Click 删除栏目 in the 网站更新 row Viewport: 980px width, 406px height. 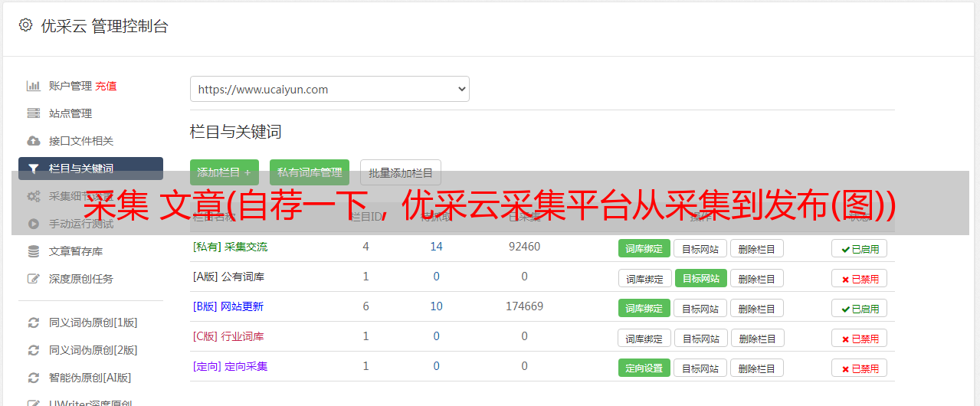[757, 308]
